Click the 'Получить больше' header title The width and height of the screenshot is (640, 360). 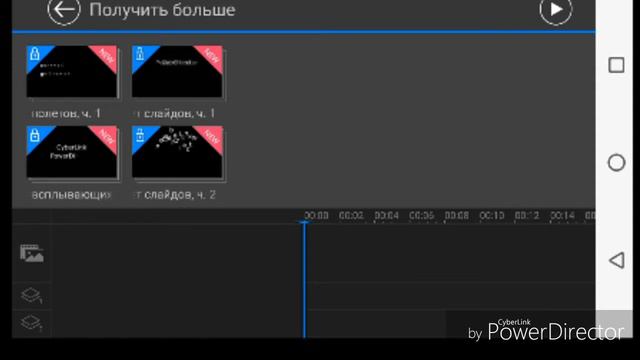point(162,10)
